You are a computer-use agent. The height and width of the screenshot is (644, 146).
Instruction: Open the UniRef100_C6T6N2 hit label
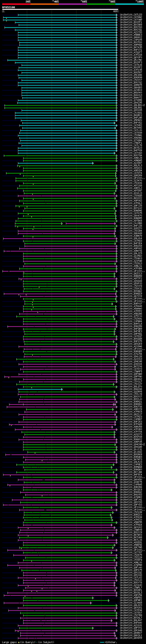point(131,18)
